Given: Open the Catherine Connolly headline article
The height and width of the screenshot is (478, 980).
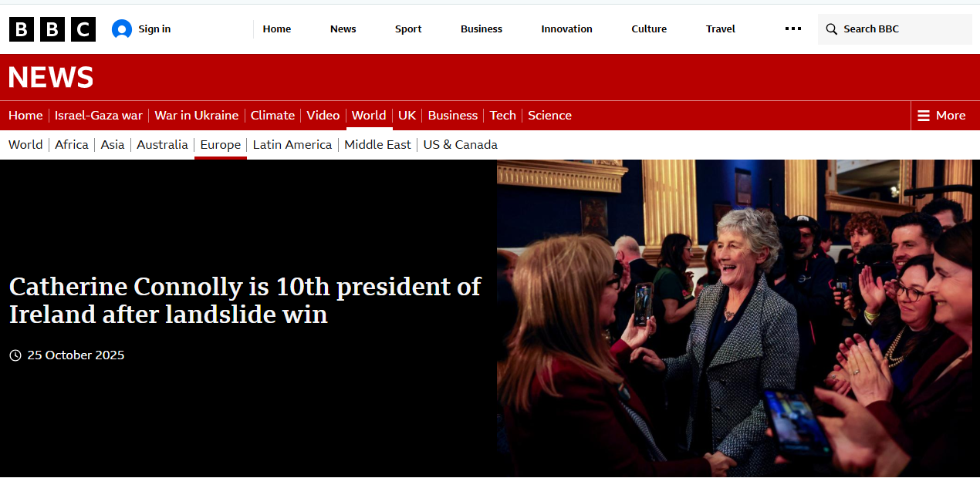Looking at the screenshot, I should (245, 300).
